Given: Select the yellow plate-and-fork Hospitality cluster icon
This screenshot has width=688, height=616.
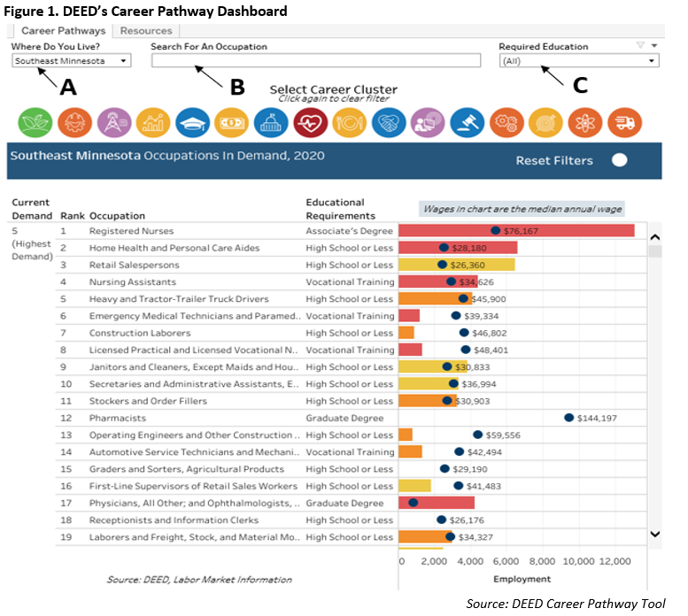Looking at the screenshot, I should point(350,123).
